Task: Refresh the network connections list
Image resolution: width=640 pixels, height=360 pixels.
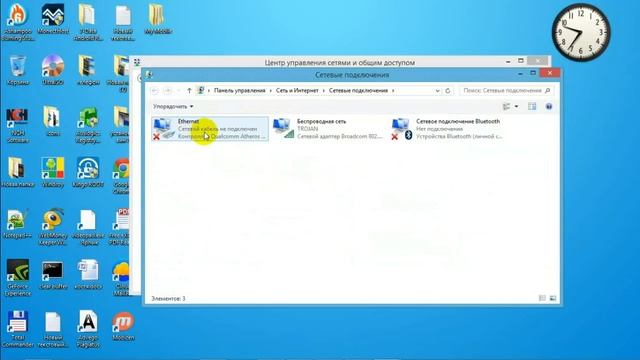Action: click(x=448, y=91)
